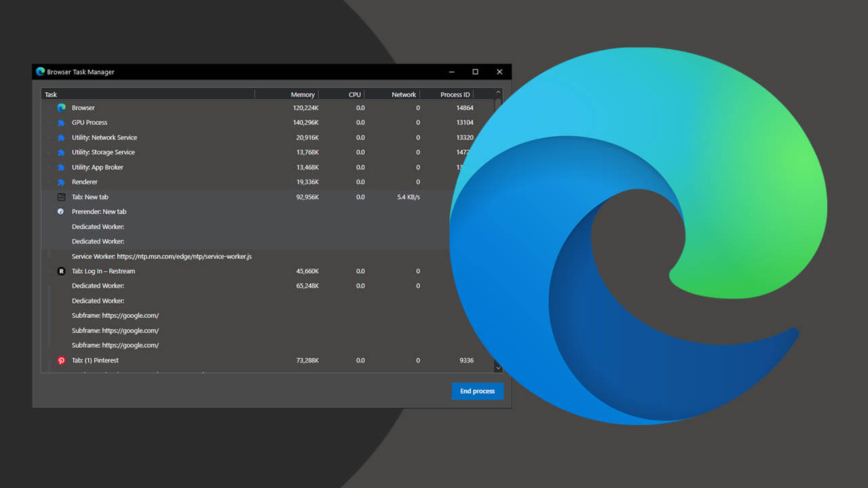Click the Edge icon in the title bar

(x=40, y=72)
